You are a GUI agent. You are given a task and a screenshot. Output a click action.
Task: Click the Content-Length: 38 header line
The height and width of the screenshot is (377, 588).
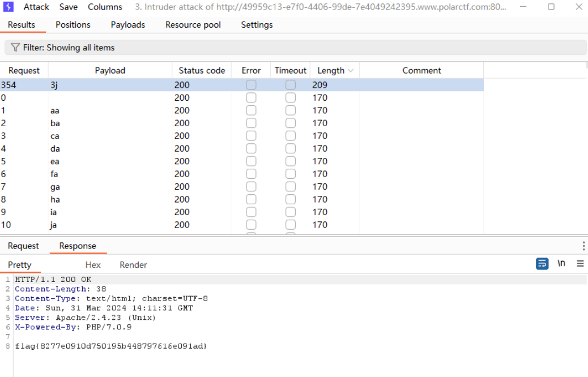pos(61,289)
